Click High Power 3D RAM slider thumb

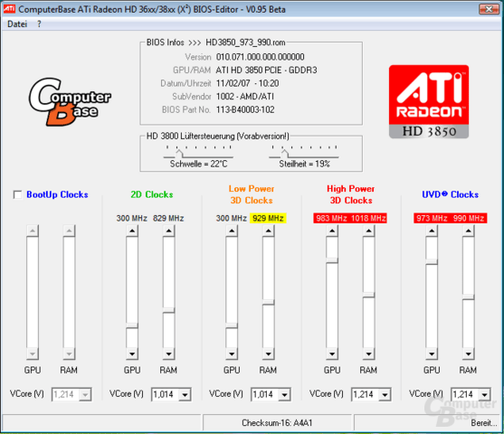point(368,295)
